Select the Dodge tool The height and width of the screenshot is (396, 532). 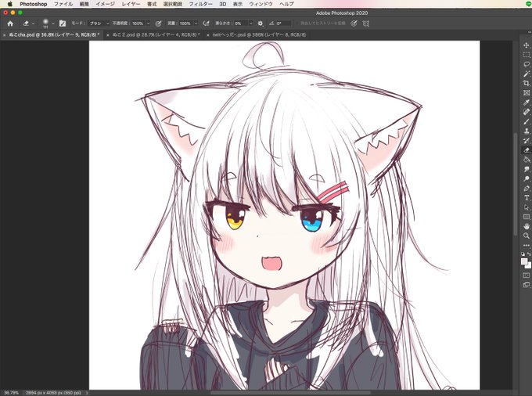point(527,178)
